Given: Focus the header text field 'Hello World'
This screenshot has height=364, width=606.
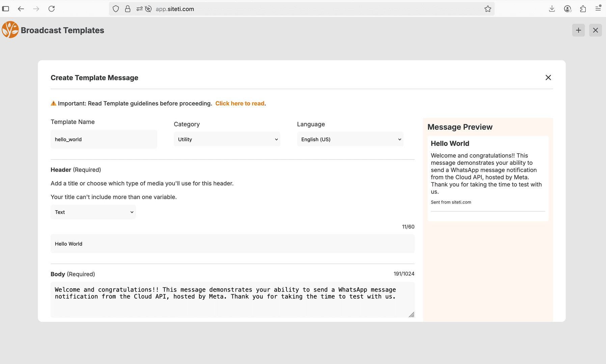Looking at the screenshot, I should point(232,244).
